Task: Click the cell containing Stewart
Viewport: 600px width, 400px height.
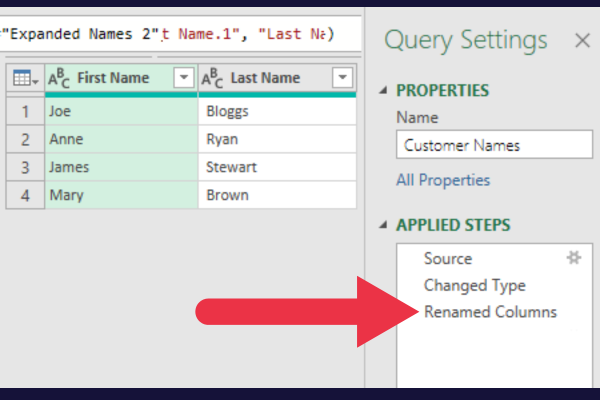Action: pos(277,167)
